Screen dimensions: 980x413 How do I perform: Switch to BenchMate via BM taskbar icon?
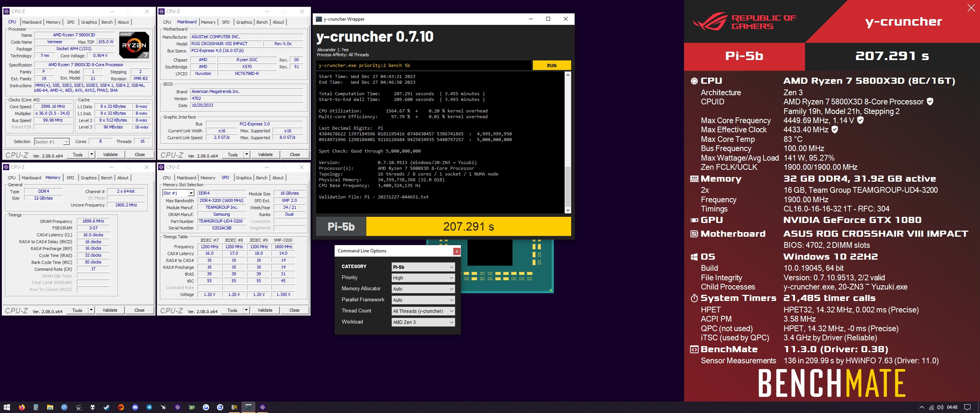234,407
